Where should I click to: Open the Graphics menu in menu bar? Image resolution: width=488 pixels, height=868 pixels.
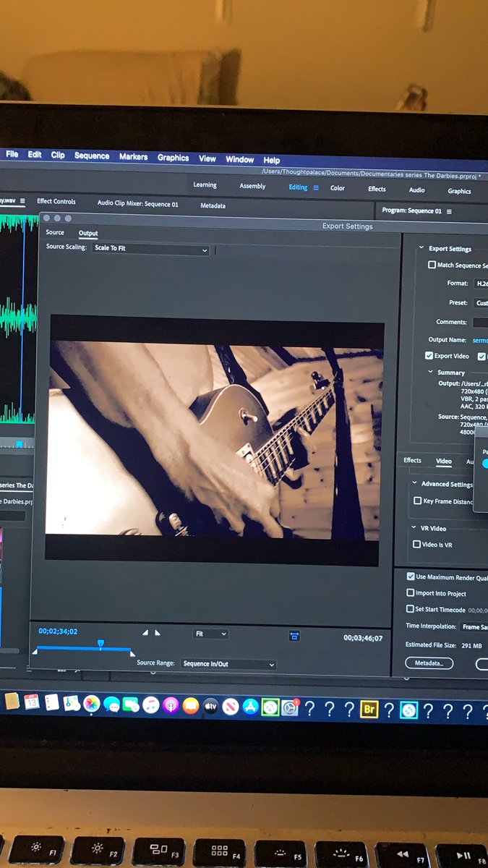[x=173, y=158]
